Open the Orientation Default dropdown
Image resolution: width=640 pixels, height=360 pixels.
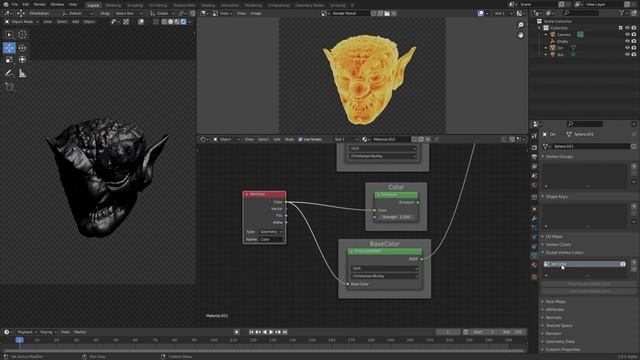coord(78,13)
